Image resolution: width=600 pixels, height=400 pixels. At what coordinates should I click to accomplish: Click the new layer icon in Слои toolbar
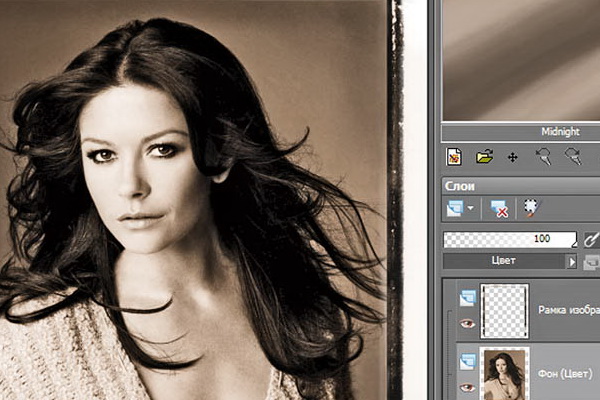click(x=455, y=208)
